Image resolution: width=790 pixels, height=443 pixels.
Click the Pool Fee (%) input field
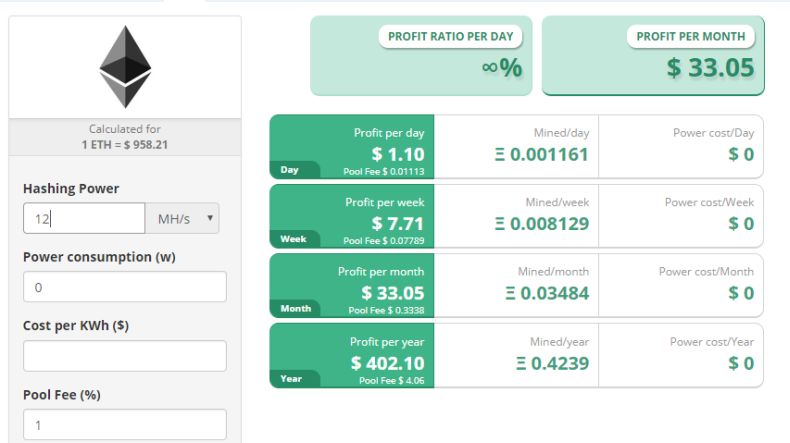click(124, 424)
